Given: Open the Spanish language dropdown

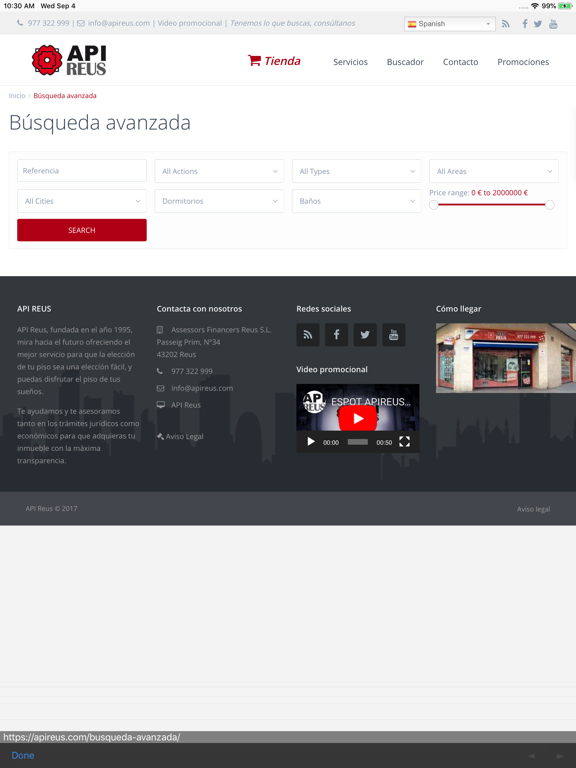Looking at the screenshot, I should click(450, 24).
